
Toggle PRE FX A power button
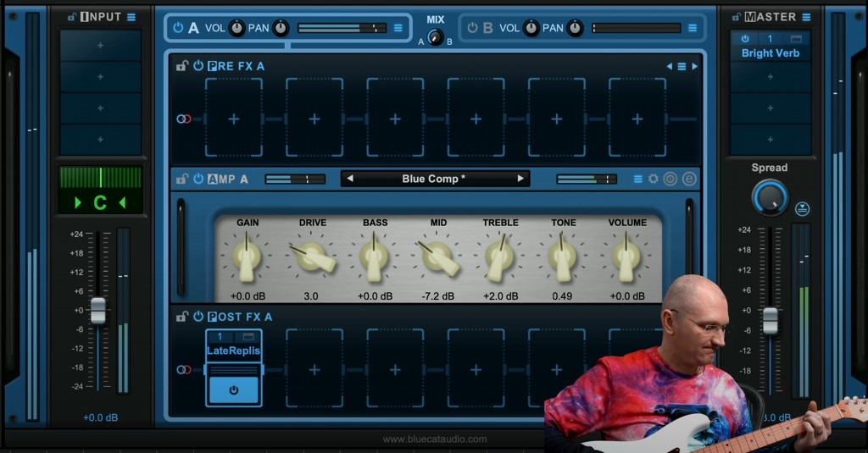click(x=198, y=66)
